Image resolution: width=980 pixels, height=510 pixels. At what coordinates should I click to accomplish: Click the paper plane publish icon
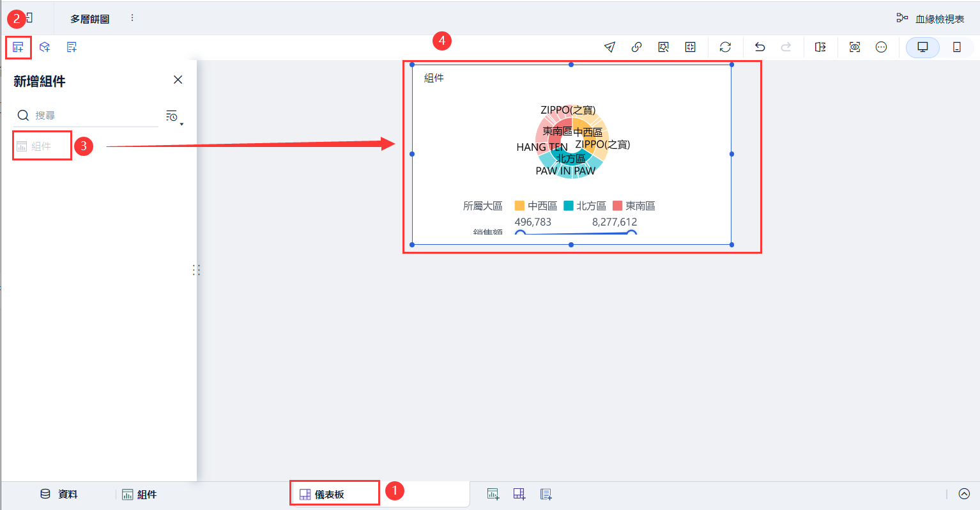coord(609,47)
